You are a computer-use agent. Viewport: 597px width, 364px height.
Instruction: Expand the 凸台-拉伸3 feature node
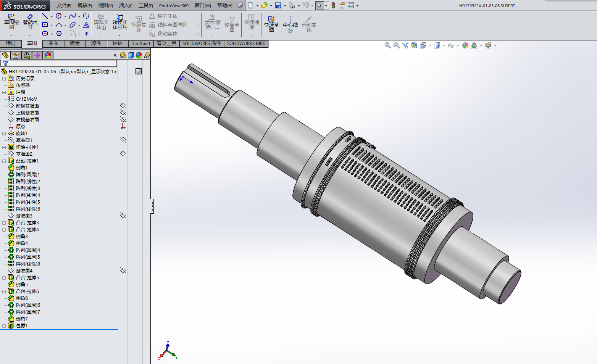tap(4, 222)
